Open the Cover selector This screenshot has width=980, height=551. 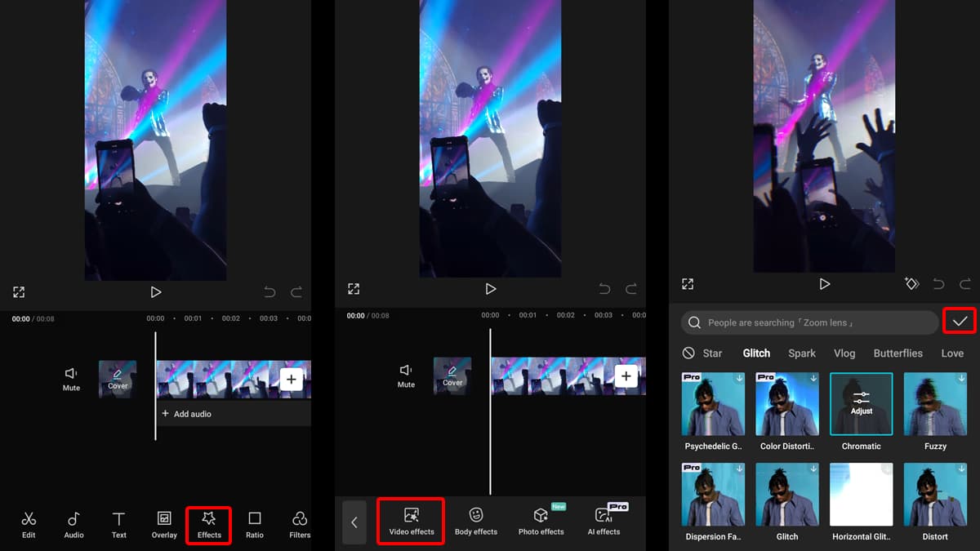click(118, 379)
